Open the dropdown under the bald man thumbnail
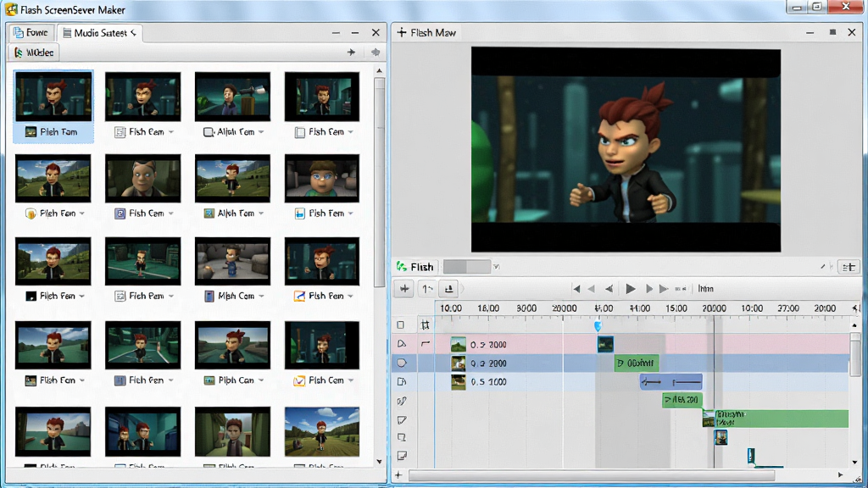This screenshot has width=868, height=488. coord(171,213)
